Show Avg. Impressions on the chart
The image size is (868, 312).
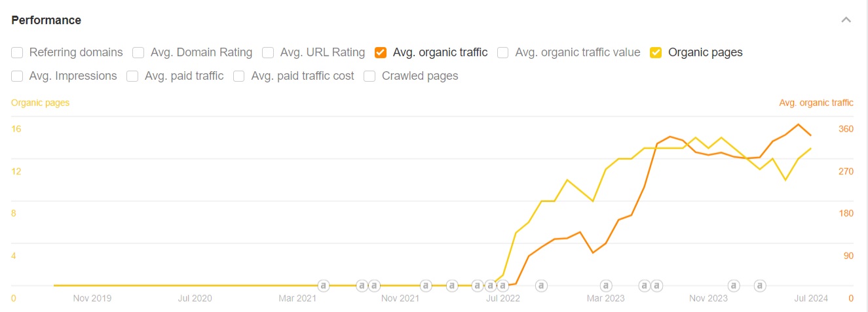click(18, 76)
